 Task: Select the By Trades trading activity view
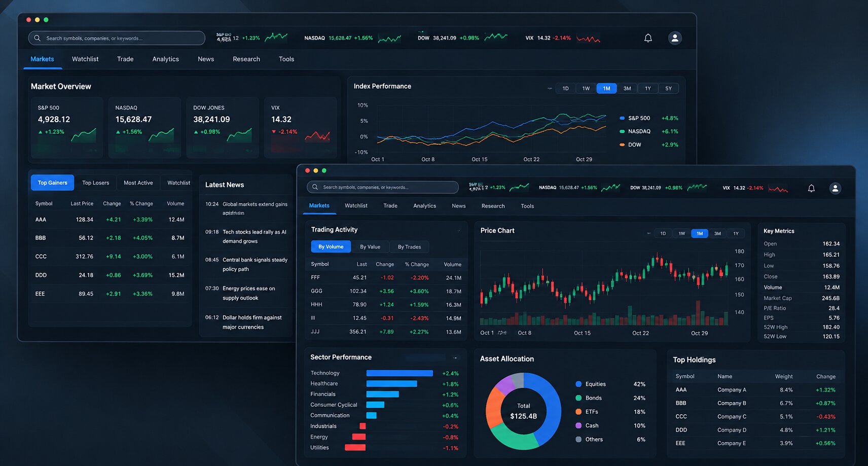409,247
